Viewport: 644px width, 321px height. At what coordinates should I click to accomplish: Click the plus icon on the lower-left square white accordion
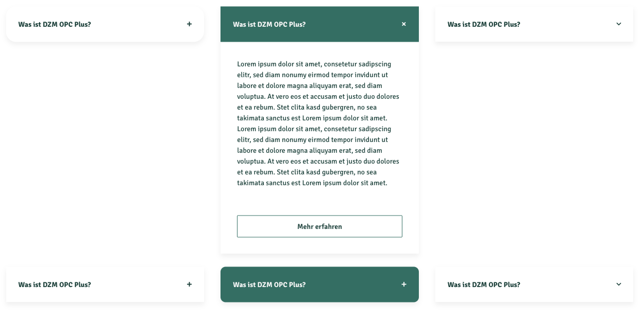pos(189,284)
